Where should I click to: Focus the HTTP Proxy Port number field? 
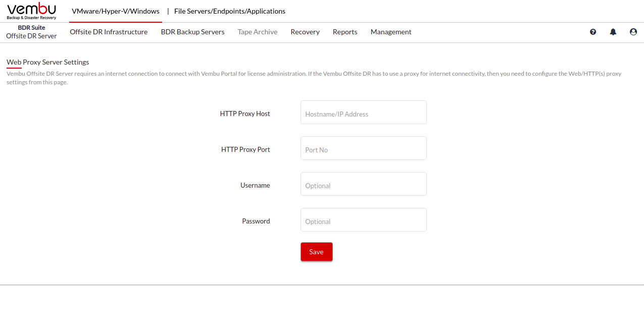point(364,148)
